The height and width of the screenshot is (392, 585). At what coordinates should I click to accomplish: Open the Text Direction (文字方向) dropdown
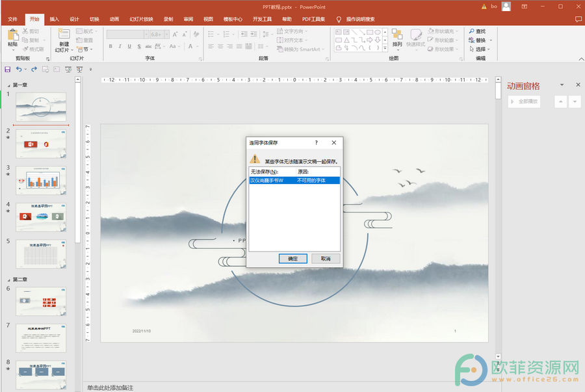coord(292,31)
